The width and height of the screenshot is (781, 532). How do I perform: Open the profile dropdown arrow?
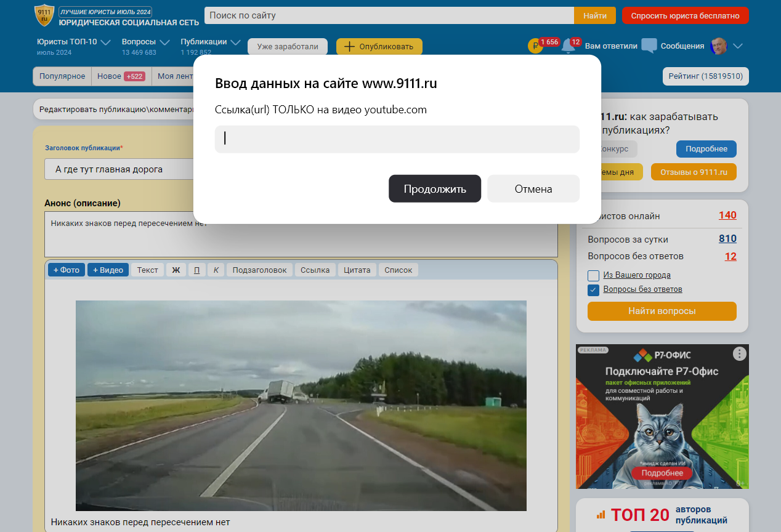pyautogui.click(x=738, y=46)
